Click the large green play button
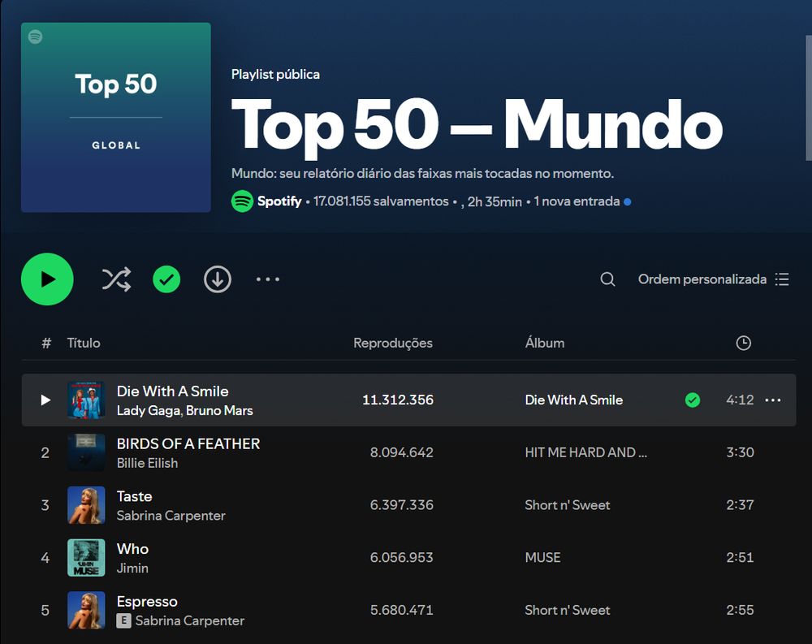This screenshot has height=644, width=812. (x=47, y=279)
